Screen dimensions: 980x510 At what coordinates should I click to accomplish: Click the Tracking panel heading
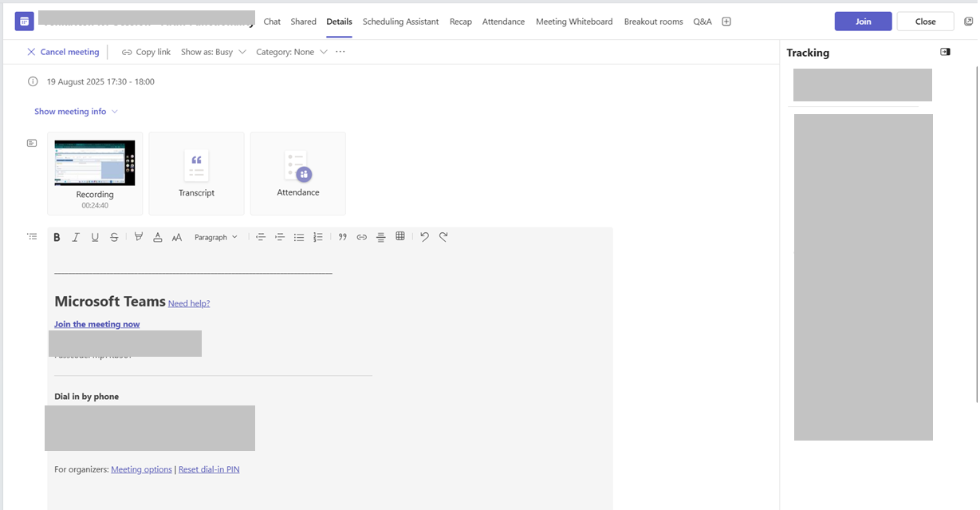(x=808, y=53)
